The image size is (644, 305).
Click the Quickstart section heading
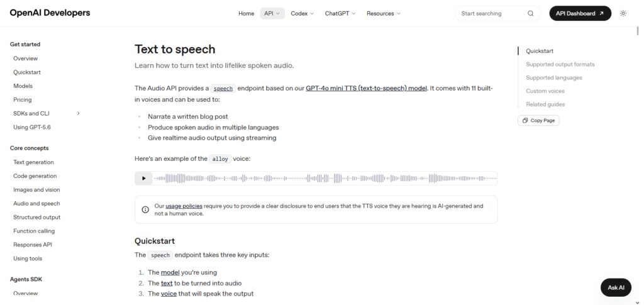click(155, 241)
